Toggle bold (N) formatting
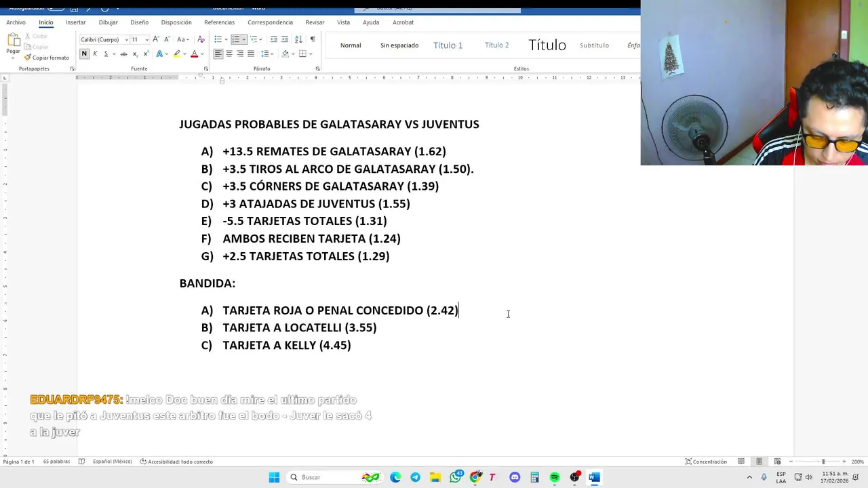 pos(84,54)
